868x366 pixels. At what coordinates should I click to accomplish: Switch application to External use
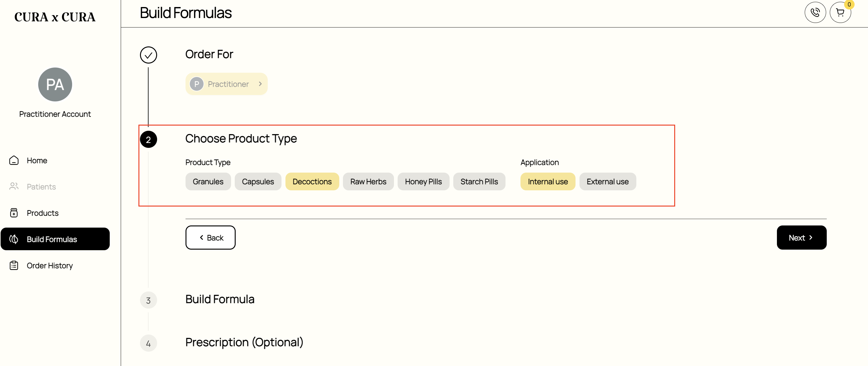pyautogui.click(x=607, y=181)
